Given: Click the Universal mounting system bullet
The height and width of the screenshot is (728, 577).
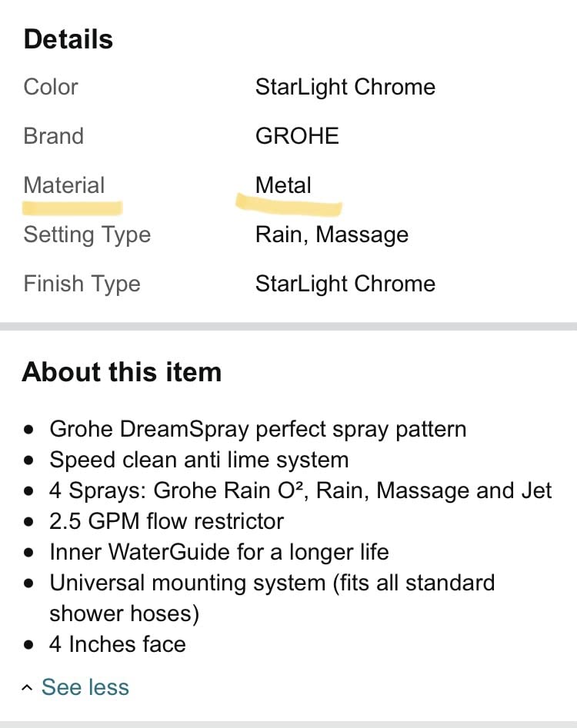Looking at the screenshot, I should click(272, 583).
